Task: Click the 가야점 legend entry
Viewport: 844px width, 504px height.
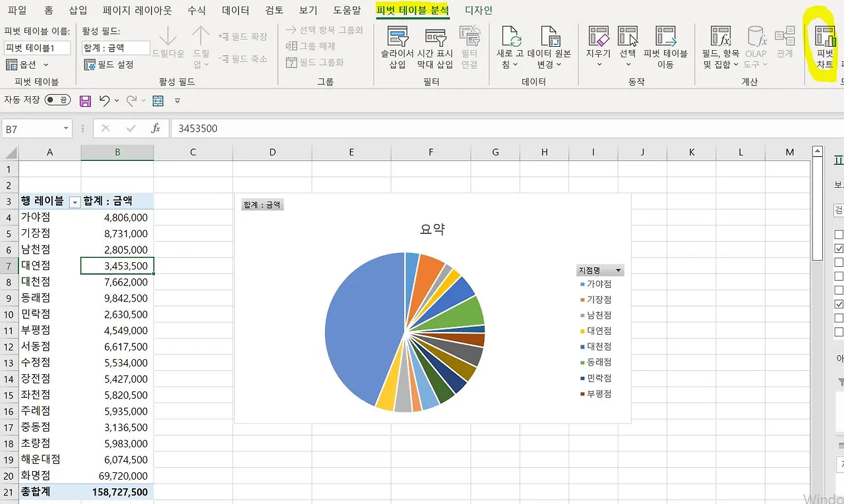Action: click(595, 284)
